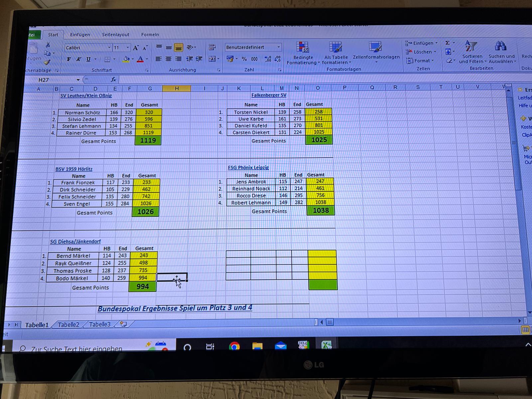Toggle underline formatting (U)
This screenshot has height=399, width=532.
[88, 59]
